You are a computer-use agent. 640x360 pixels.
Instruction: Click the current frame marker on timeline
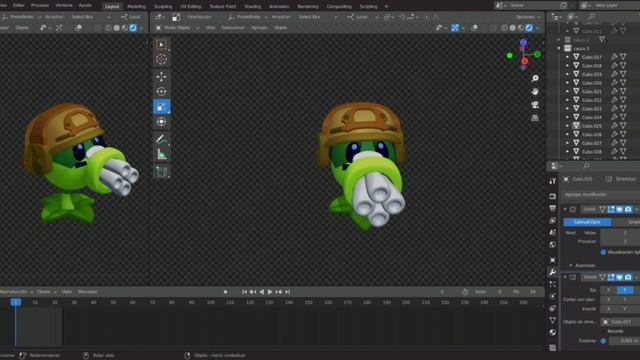click(x=16, y=302)
